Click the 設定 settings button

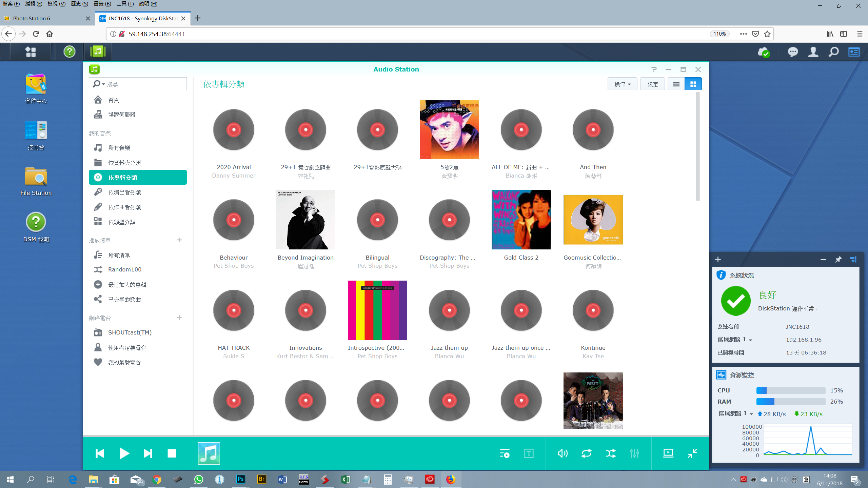[653, 84]
